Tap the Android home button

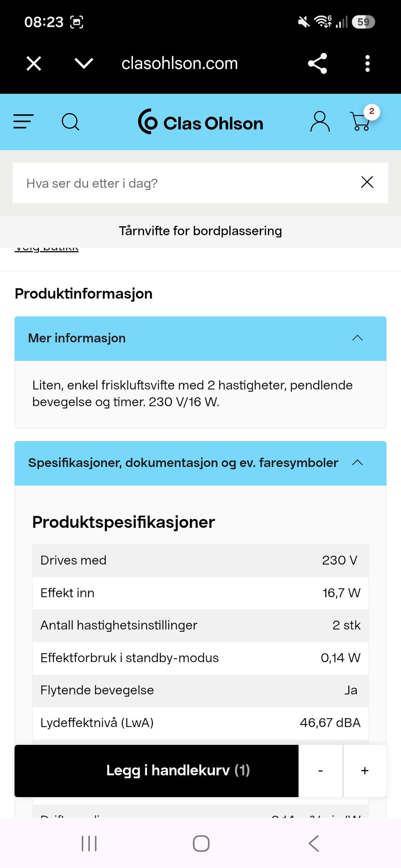[x=201, y=843]
